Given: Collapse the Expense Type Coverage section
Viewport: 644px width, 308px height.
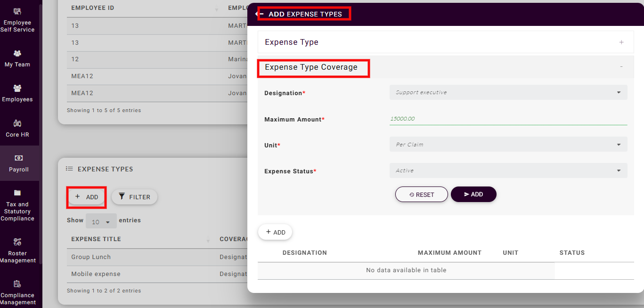Looking at the screenshot, I should 621,67.
